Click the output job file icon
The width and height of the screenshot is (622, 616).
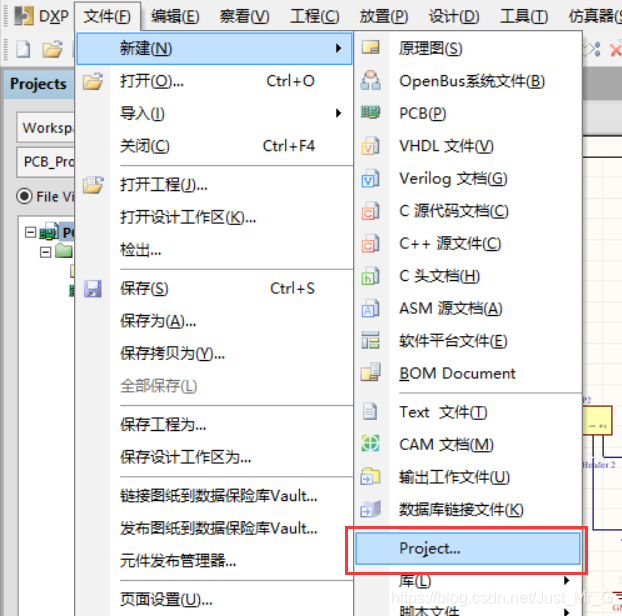(x=371, y=476)
